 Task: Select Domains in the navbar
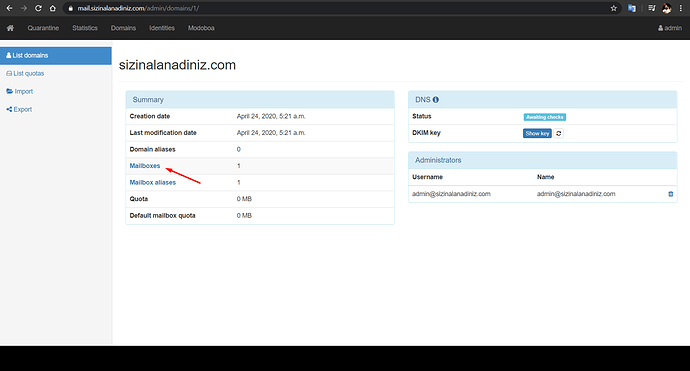tap(123, 28)
